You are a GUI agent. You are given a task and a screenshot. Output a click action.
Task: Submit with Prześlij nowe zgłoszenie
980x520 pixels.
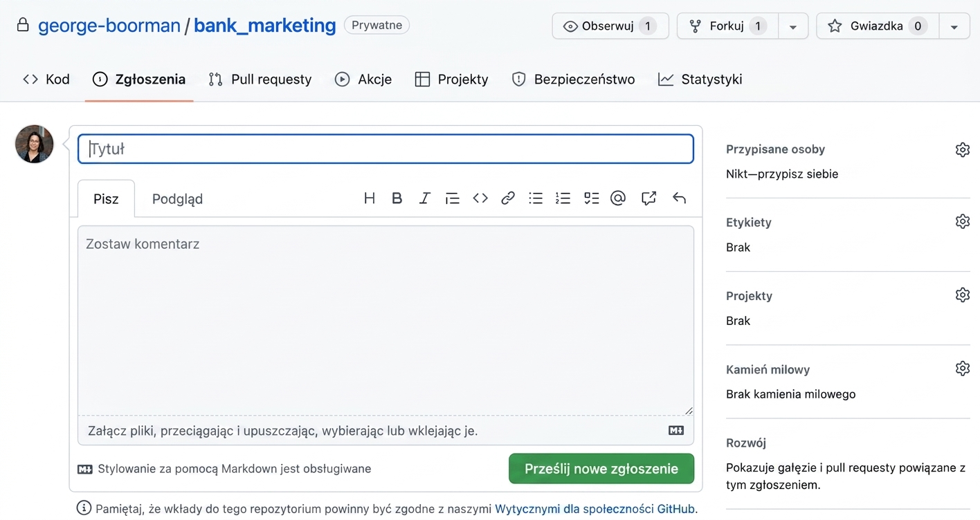point(601,468)
